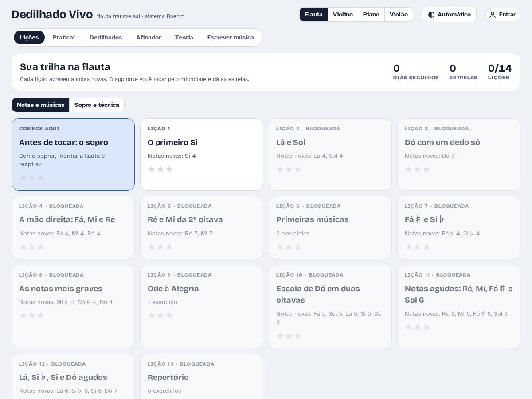The width and height of the screenshot is (532, 399).
Task: Switch instrument to Violão
Action: point(399,15)
